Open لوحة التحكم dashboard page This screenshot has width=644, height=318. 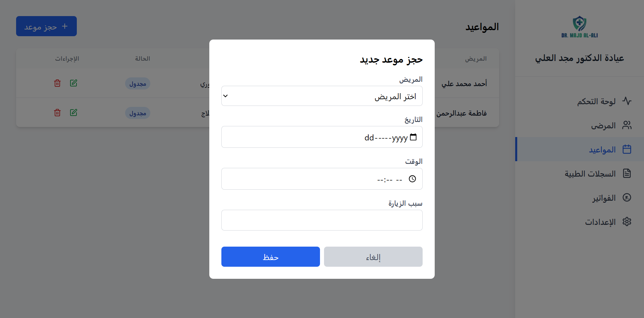coord(596,101)
